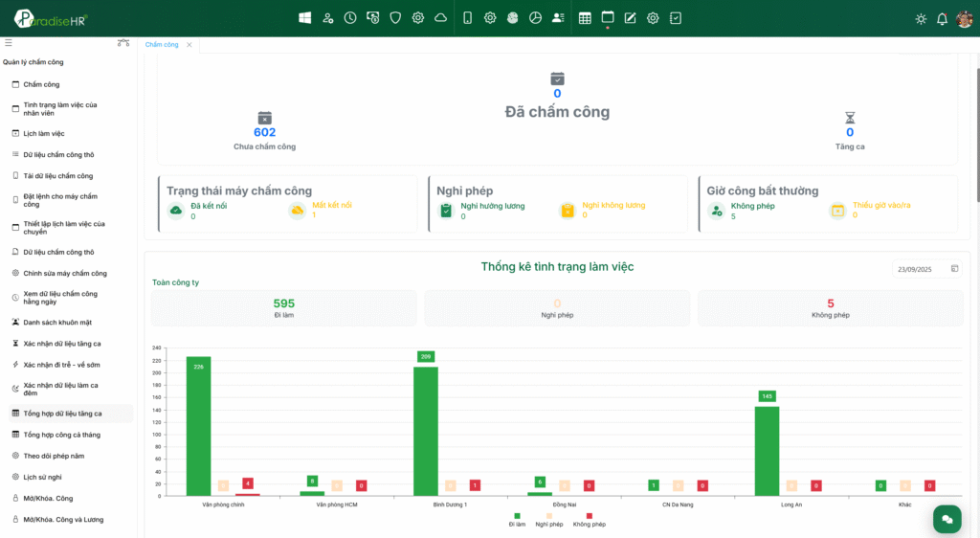Screen dimensions: 980x538
Task: Click the gear icon right of the phone icon
Action: [490, 18]
